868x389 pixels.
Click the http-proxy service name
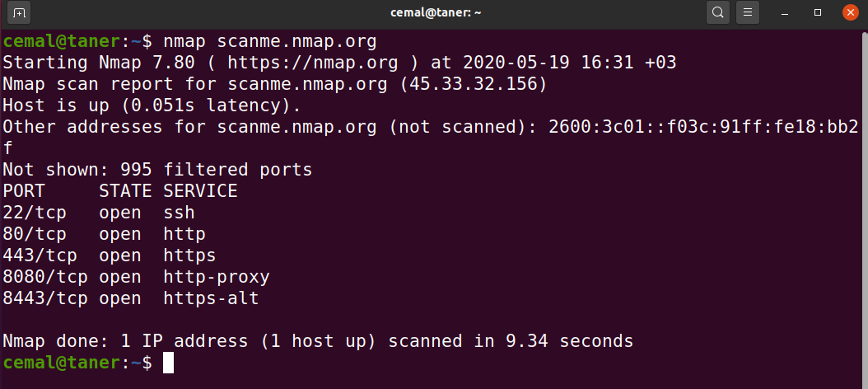tap(217, 277)
